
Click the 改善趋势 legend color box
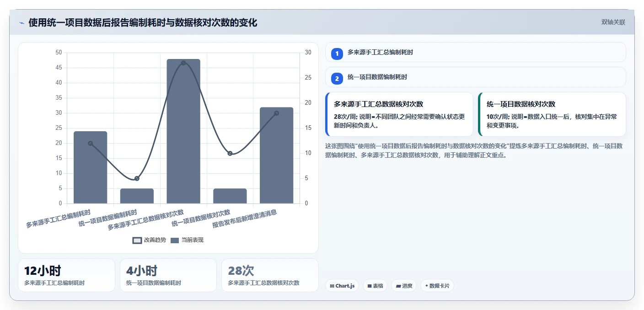click(x=137, y=241)
